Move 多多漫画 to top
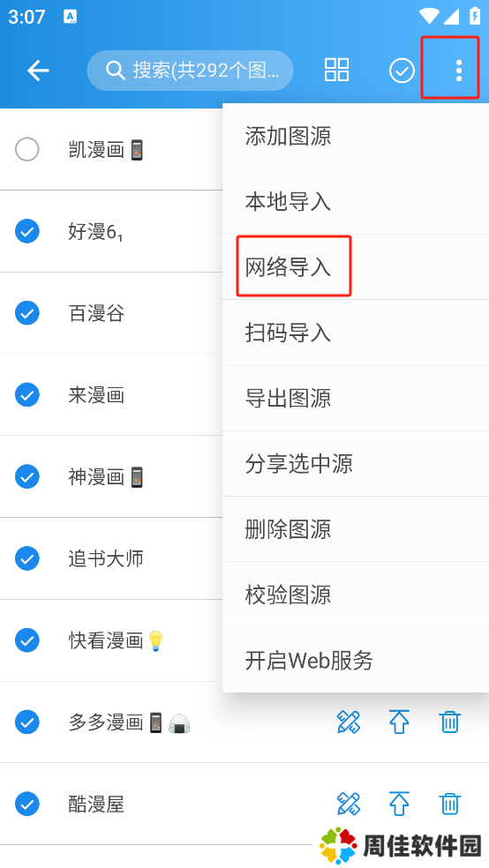The image size is (489, 868). (399, 722)
